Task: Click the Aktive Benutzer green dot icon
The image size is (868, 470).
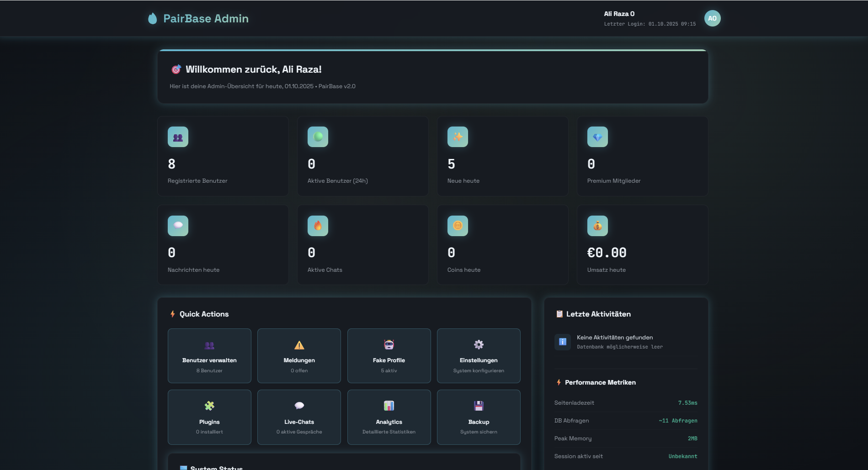Action: [x=318, y=137]
